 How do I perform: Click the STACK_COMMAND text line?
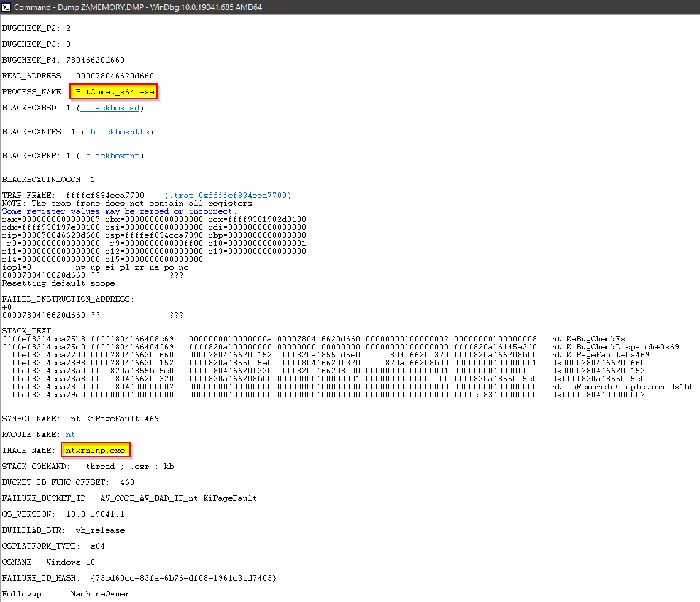pyautogui.click(x=88, y=467)
